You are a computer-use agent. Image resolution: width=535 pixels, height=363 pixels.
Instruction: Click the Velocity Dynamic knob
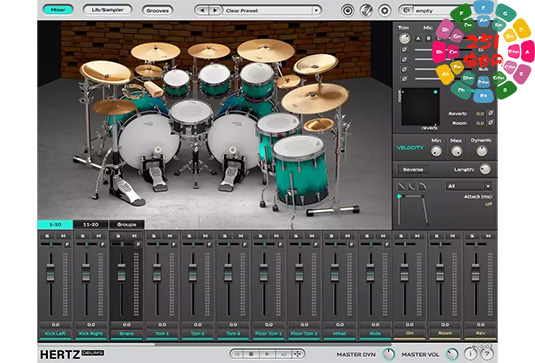coord(481,151)
